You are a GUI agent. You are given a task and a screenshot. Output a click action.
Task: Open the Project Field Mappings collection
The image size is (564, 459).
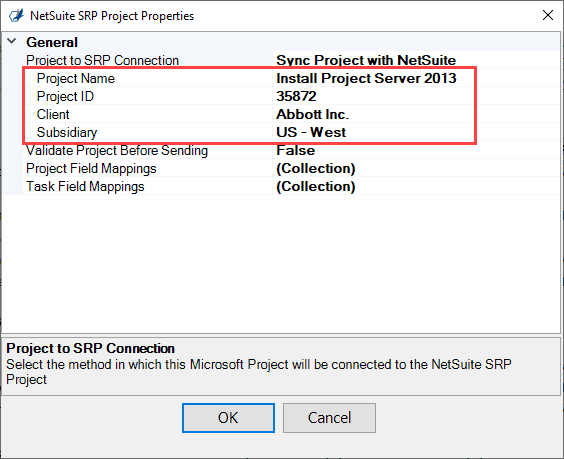[x=315, y=168]
